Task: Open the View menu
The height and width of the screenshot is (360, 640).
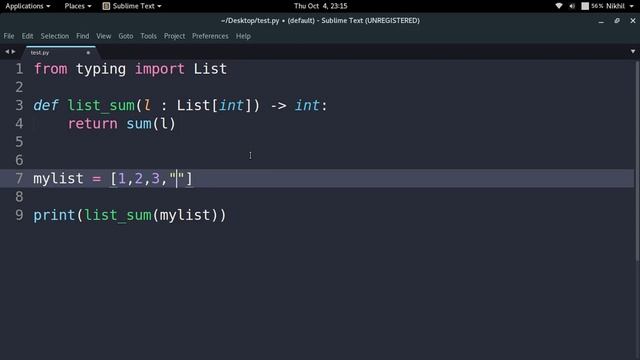Action: pos(104,36)
